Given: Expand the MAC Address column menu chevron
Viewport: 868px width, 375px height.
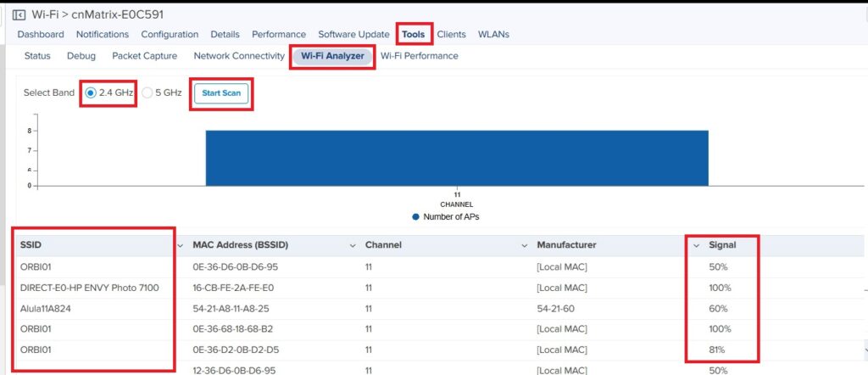Looking at the screenshot, I should [353, 245].
